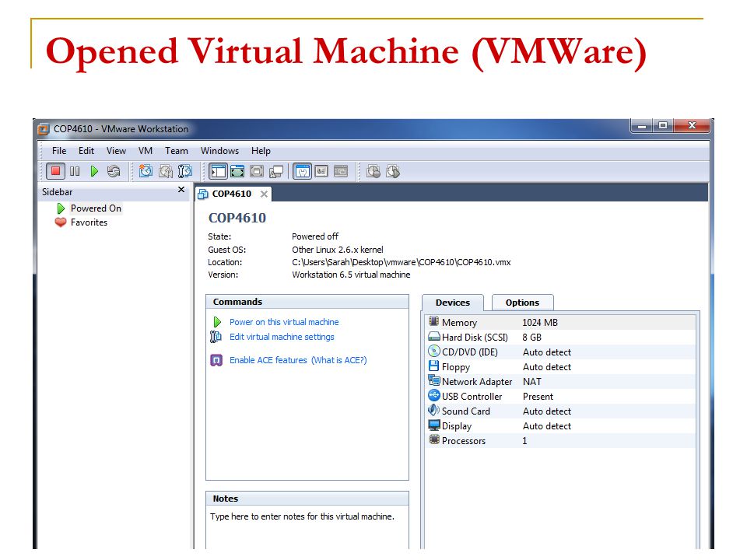Screen dimensions: 747x560
Task: Close the COP4610 tab
Action: coord(264,194)
